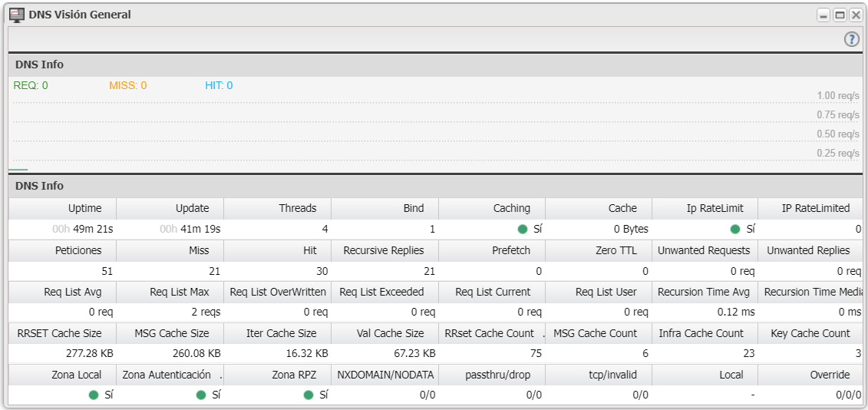Click the RRSET Cache Size value 277.28 KB

[x=87, y=353]
